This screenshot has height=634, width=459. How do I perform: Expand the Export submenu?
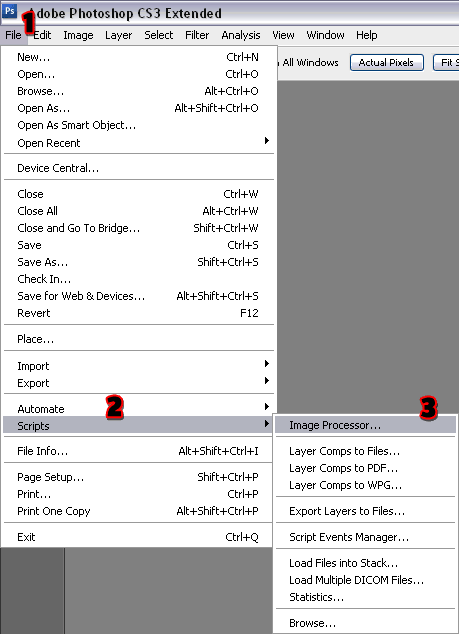point(138,383)
